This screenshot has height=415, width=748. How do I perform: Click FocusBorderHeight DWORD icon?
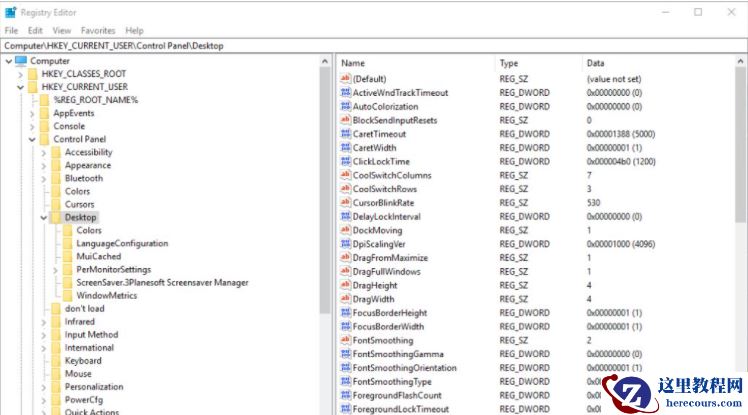345,313
